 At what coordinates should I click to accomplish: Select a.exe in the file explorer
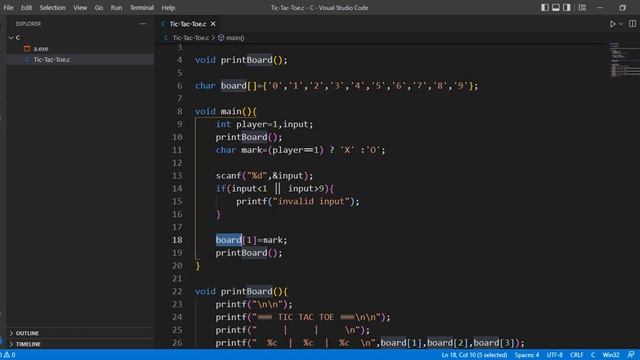pyautogui.click(x=41, y=49)
